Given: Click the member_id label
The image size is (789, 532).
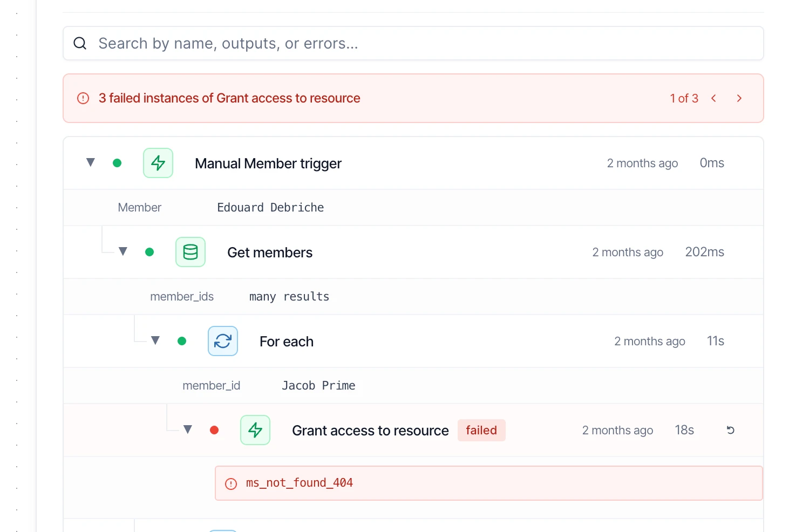Looking at the screenshot, I should [x=212, y=386].
